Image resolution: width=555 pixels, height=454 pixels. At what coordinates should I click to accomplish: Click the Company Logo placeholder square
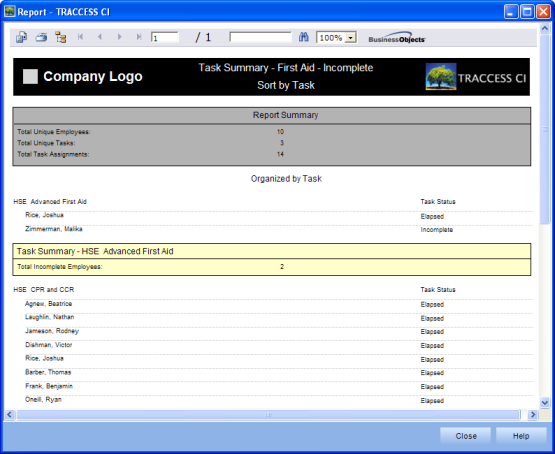(30, 76)
